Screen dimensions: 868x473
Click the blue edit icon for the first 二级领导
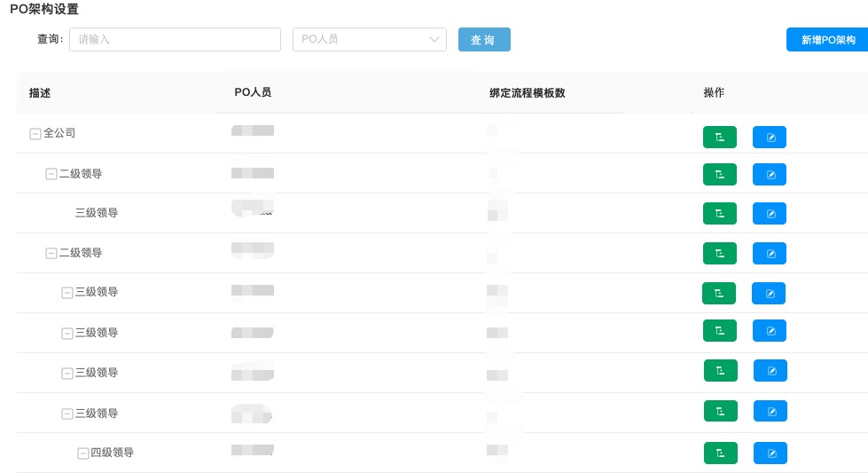coord(770,175)
